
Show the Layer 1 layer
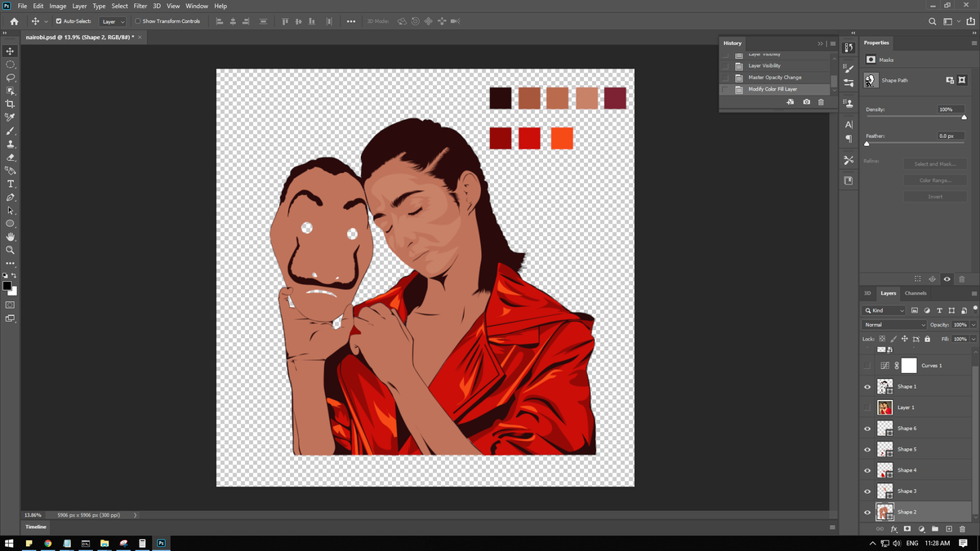click(867, 407)
